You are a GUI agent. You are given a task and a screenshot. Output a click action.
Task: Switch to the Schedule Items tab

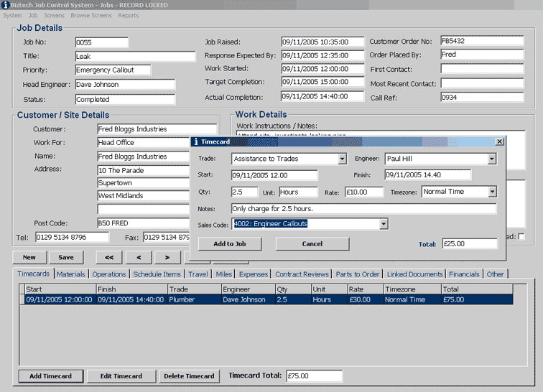click(x=157, y=274)
